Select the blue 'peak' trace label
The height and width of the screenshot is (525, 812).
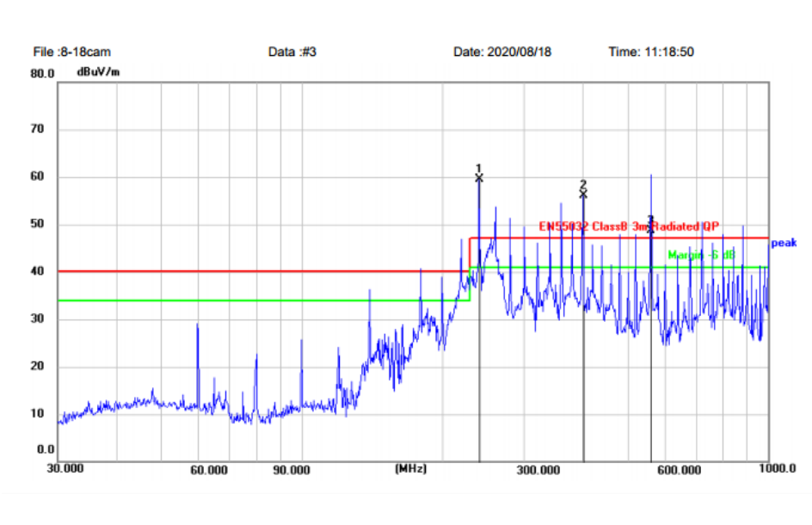783,243
